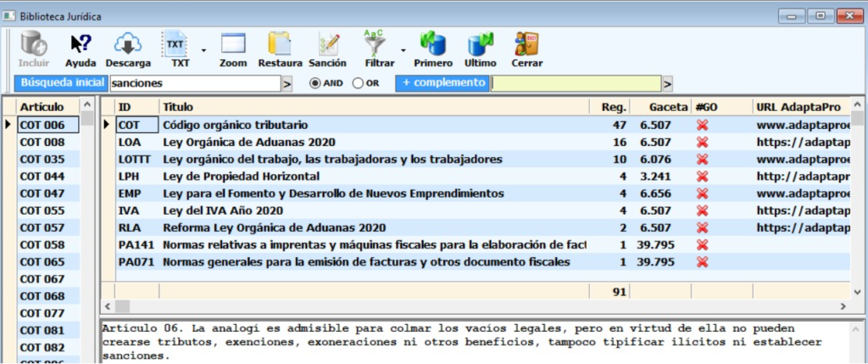
Task: Jump to first record with Primero
Action: coord(433,44)
